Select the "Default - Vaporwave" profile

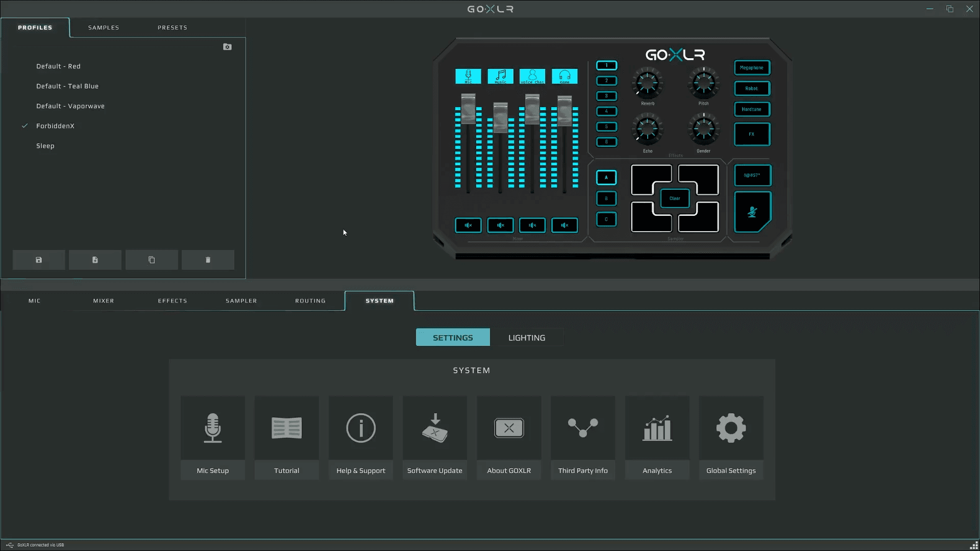click(70, 106)
